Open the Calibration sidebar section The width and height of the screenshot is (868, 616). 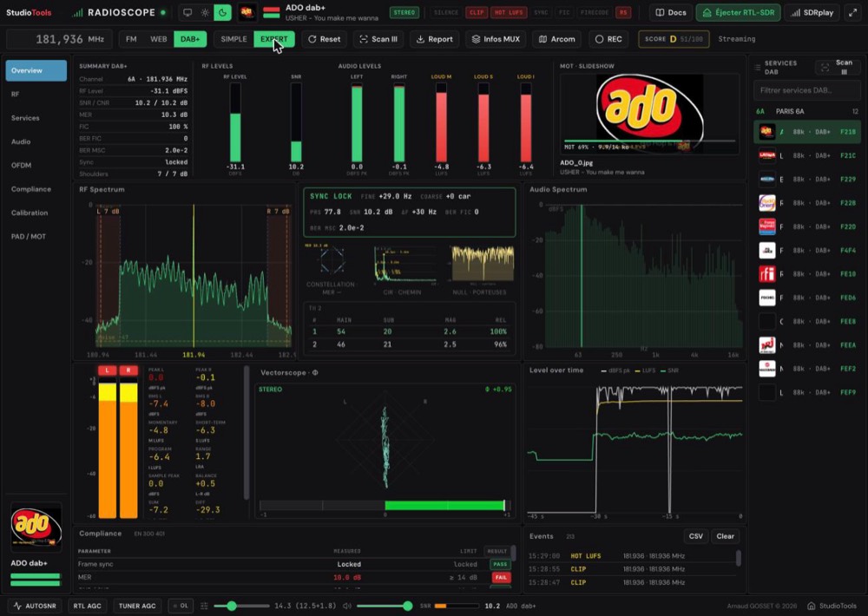[x=36, y=213]
